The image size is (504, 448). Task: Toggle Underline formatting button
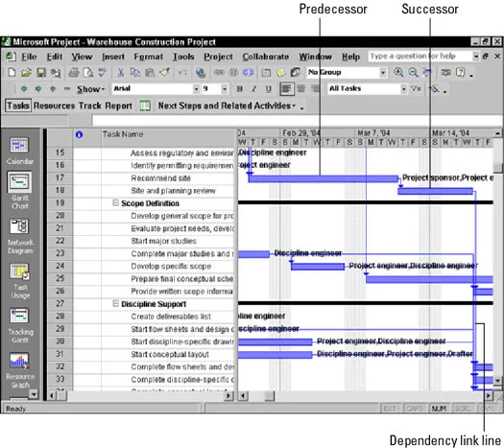point(269,89)
